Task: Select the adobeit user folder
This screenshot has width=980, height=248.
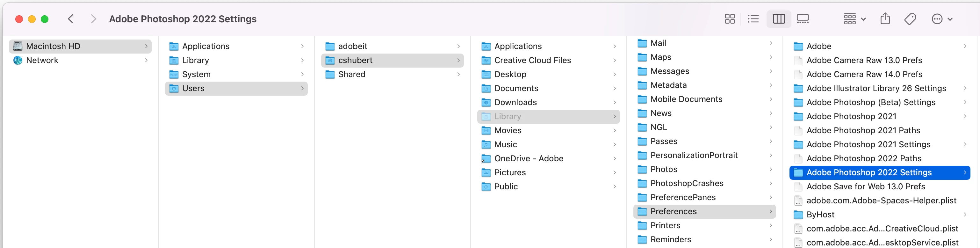Action: click(352, 47)
